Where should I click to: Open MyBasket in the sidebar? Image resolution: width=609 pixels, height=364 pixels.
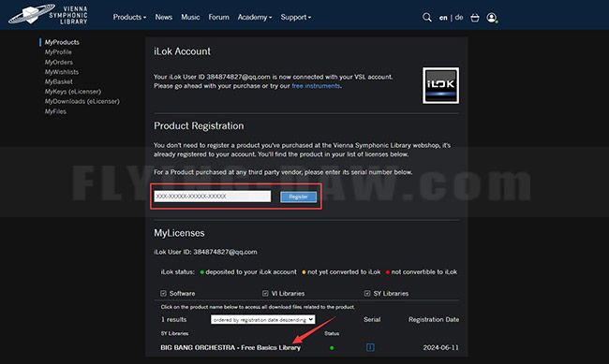click(x=58, y=81)
